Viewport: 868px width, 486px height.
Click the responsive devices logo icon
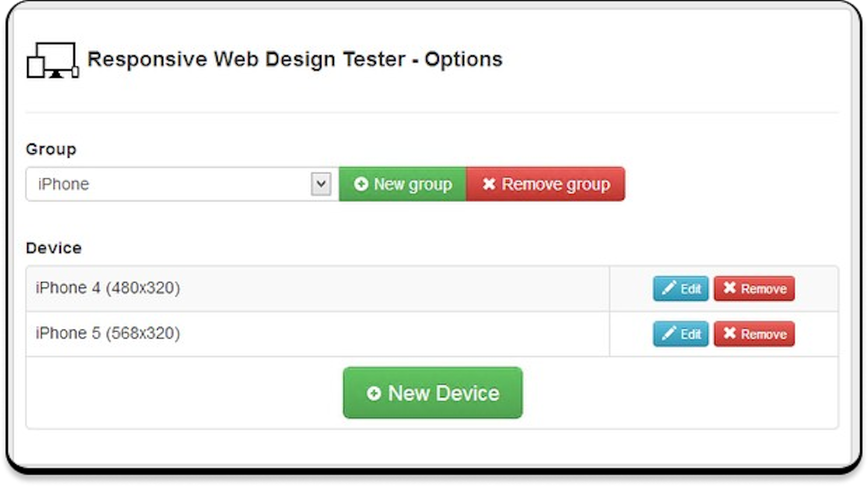pos(52,60)
